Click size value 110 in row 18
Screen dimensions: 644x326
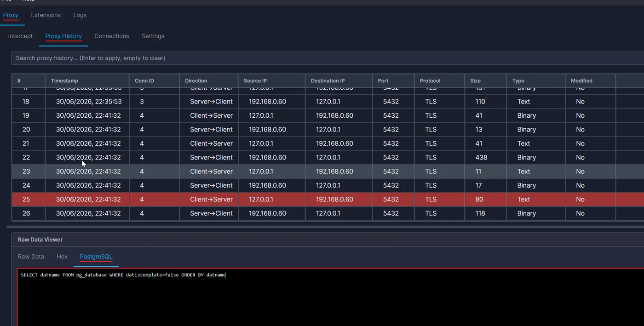[480, 102]
